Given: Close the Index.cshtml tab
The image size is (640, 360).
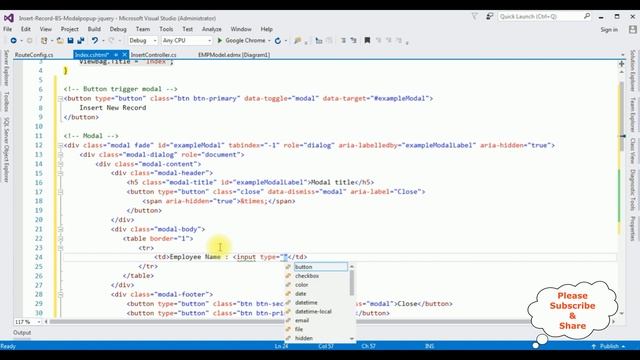Looking at the screenshot, I should tap(124, 54).
